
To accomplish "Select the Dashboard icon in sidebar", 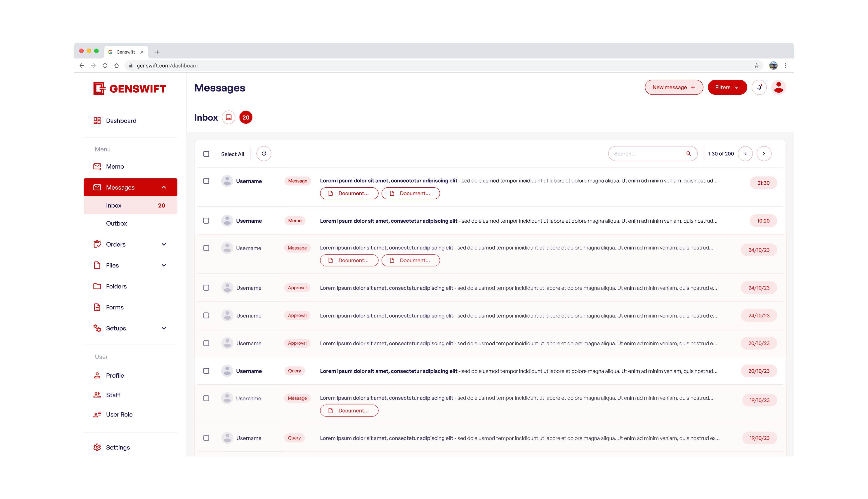I will 97,121.
